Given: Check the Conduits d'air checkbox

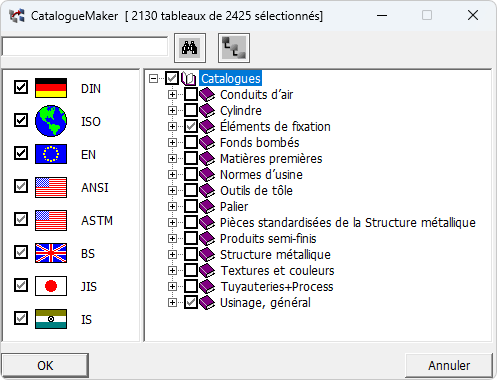Looking at the screenshot, I should [x=191, y=95].
